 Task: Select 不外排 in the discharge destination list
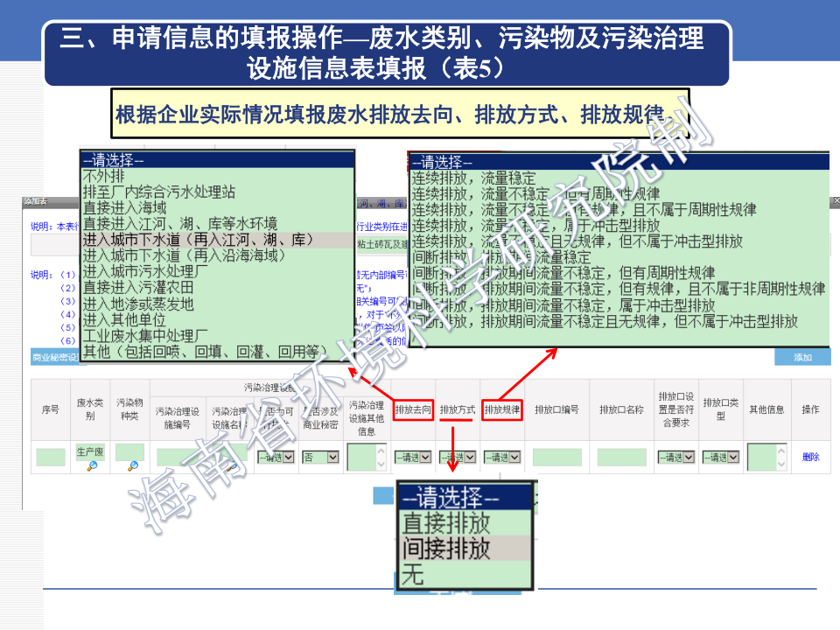click(x=218, y=176)
